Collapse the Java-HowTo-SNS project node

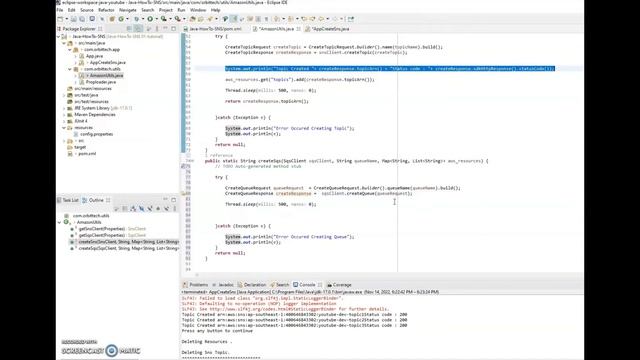click(59, 36)
